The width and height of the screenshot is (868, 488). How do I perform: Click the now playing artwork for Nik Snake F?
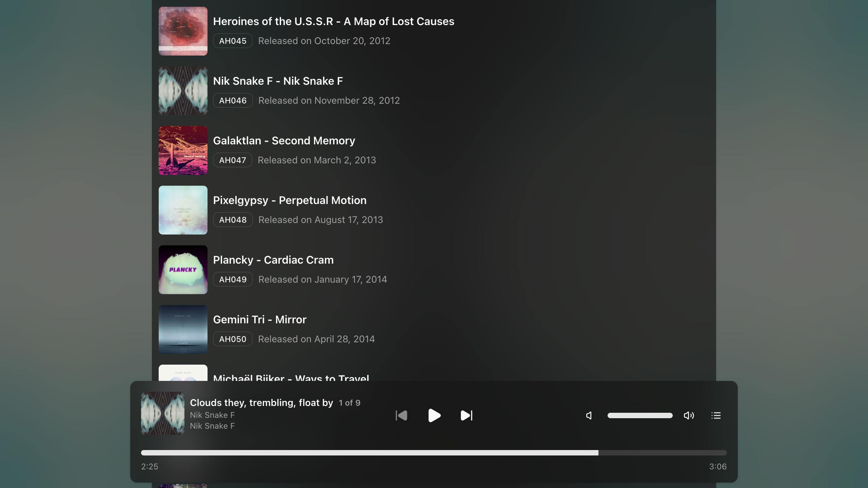click(x=163, y=413)
